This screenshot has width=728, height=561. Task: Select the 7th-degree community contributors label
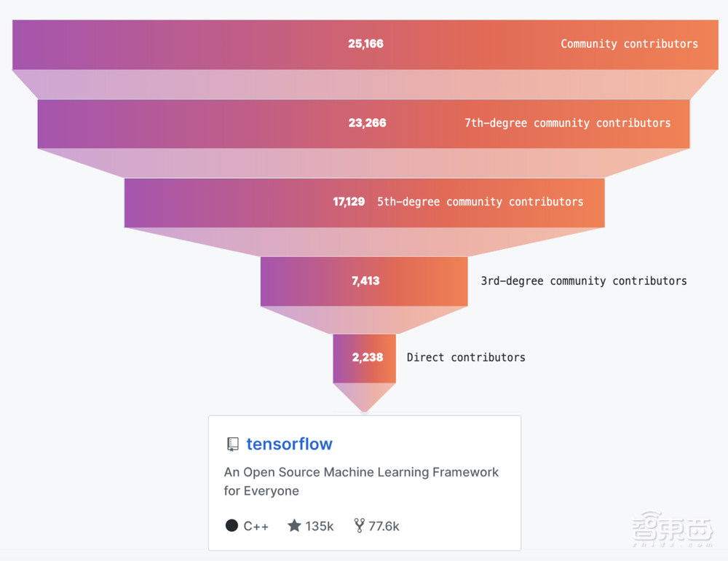pyautogui.click(x=567, y=123)
